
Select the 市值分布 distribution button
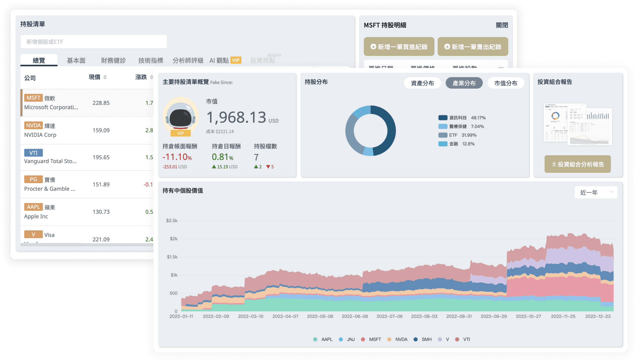(x=506, y=83)
